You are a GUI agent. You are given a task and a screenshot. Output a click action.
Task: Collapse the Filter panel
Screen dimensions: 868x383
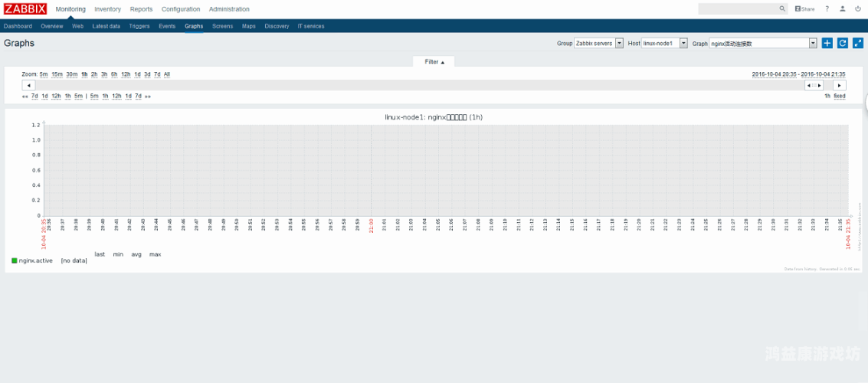point(434,62)
